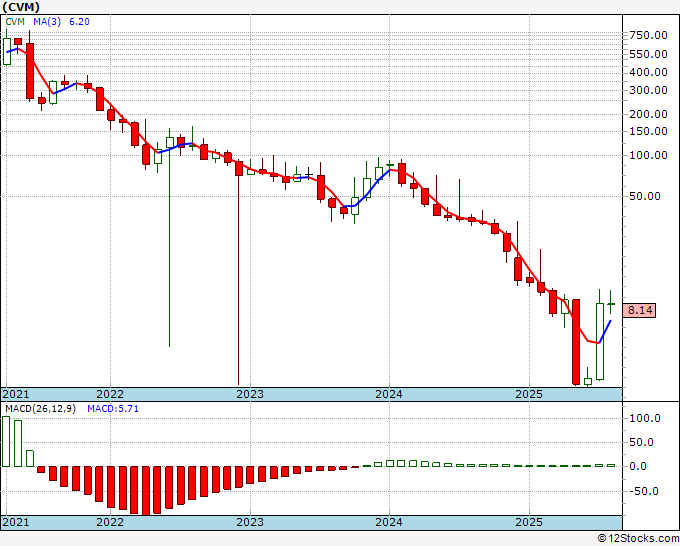Click the 150.00 price axis label
The image size is (680, 546).
tap(649, 131)
